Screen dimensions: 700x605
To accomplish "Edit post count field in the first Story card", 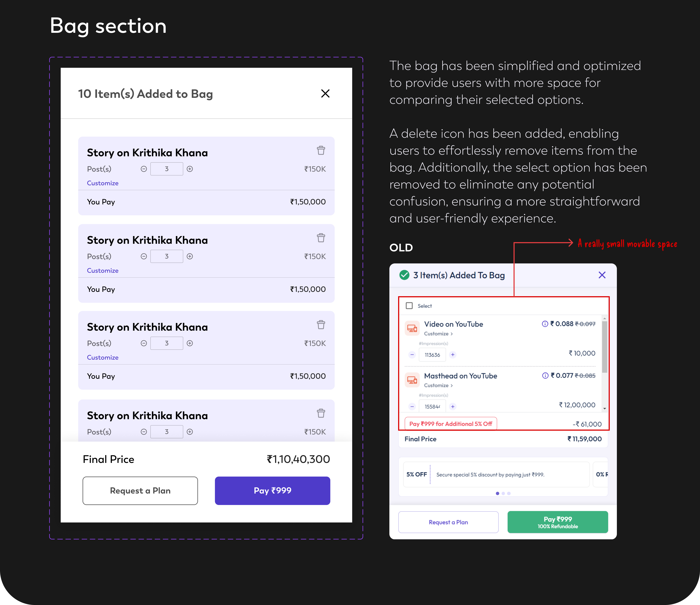I will [x=167, y=169].
